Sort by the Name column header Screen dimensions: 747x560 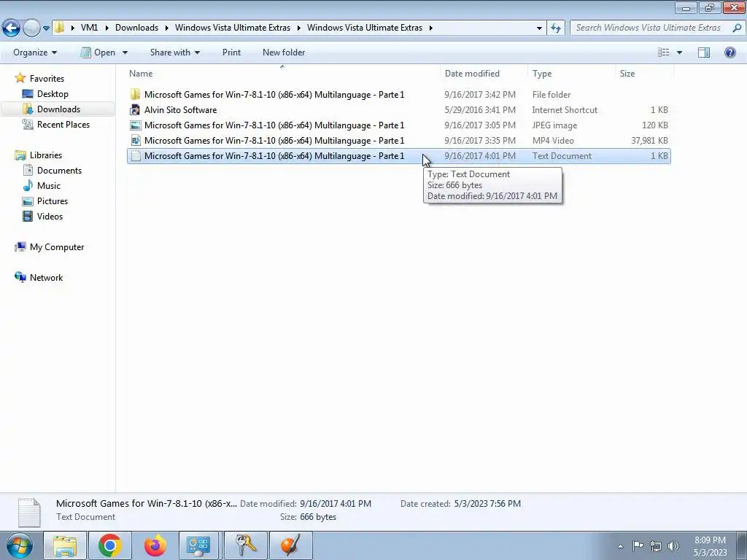click(283, 74)
